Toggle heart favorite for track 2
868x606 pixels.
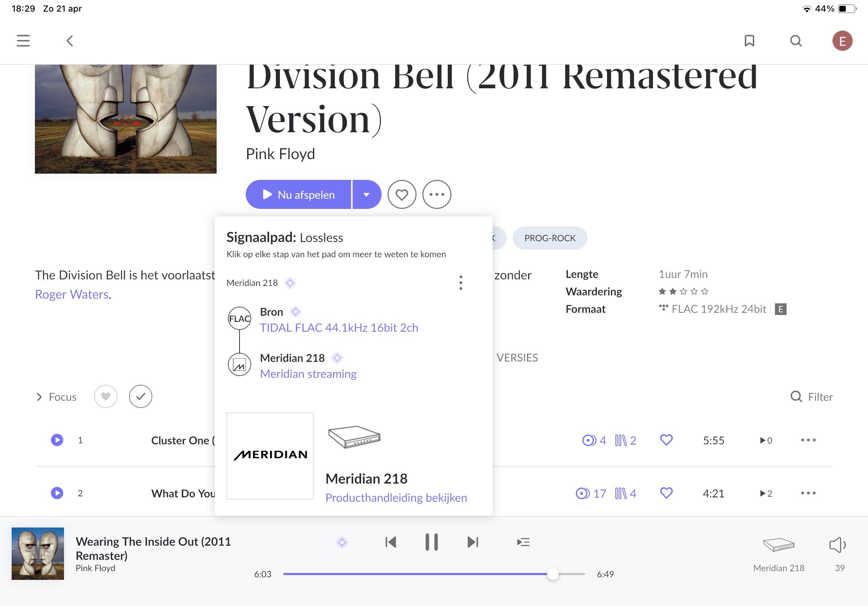click(666, 493)
